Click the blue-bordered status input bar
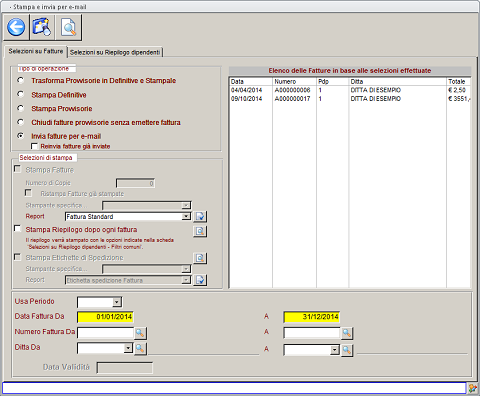The image size is (480, 396). (x=234, y=388)
